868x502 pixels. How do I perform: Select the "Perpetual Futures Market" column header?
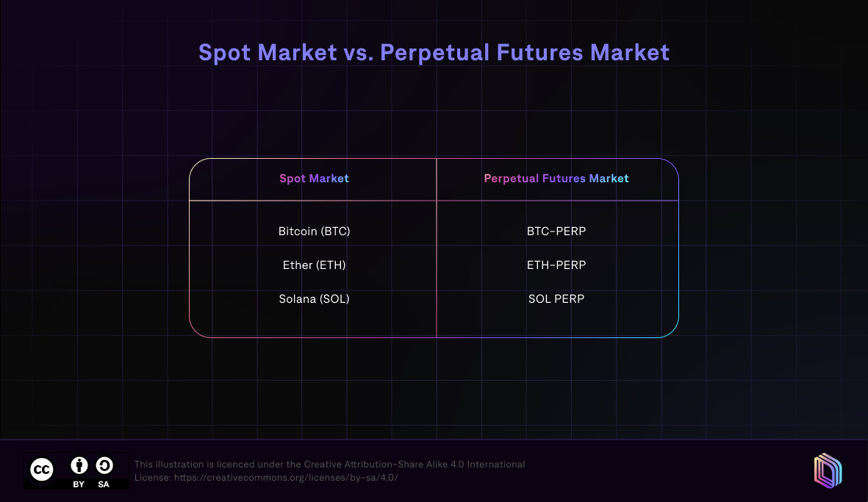(x=556, y=179)
